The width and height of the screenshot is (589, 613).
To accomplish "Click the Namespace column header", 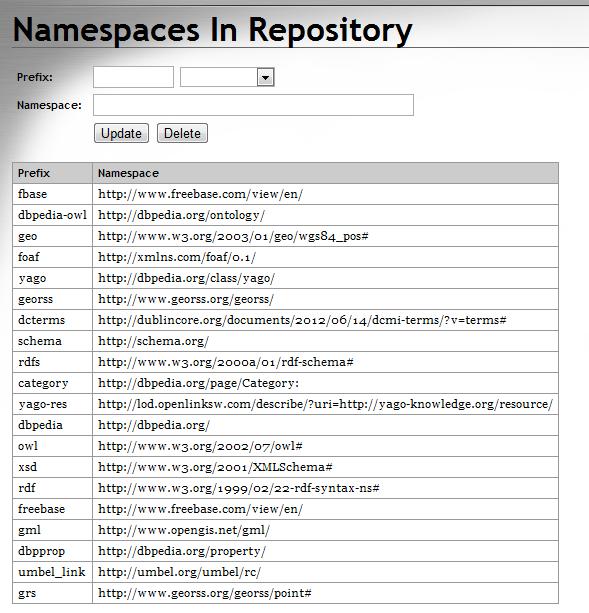I will click(325, 173).
